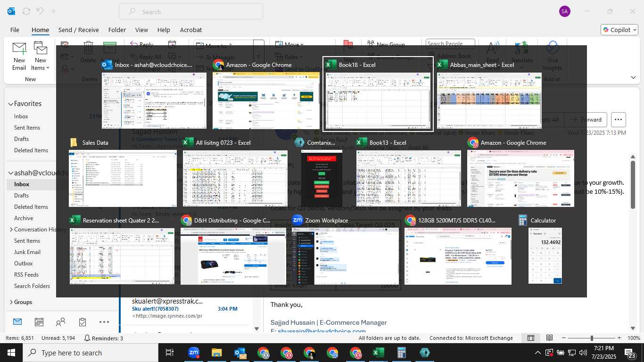This screenshot has height=362, width=644.
Task: Click the Reminders: 3 status bar entry
Action: pyautogui.click(x=103, y=338)
